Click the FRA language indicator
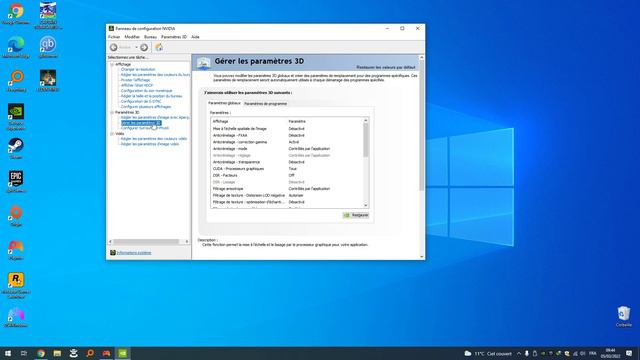The height and width of the screenshot is (360, 640). [x=593, y=353]
